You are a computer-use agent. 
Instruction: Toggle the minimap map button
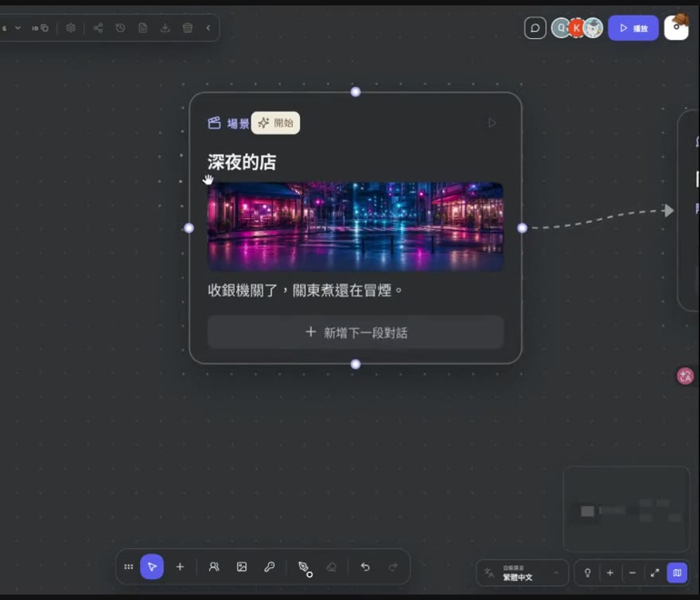click(x=677, y=573)
